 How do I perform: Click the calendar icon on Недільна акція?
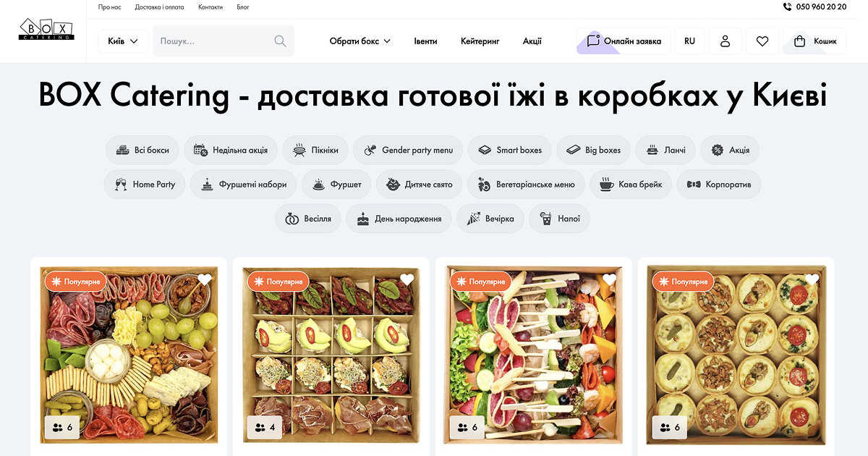pyautogui.click(x=200, y=150)
